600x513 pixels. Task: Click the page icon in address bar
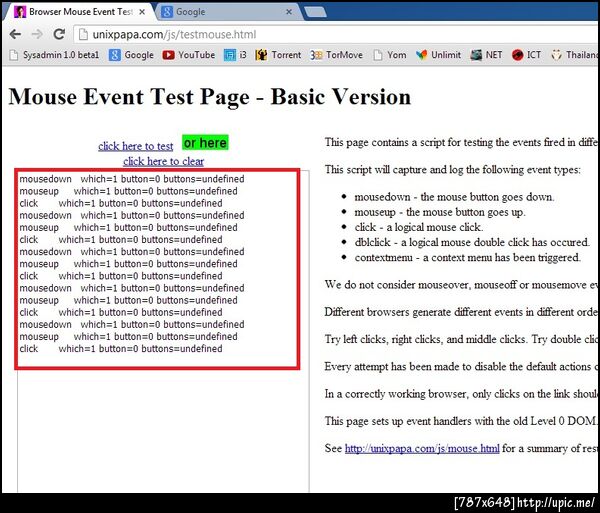(83, 35)
